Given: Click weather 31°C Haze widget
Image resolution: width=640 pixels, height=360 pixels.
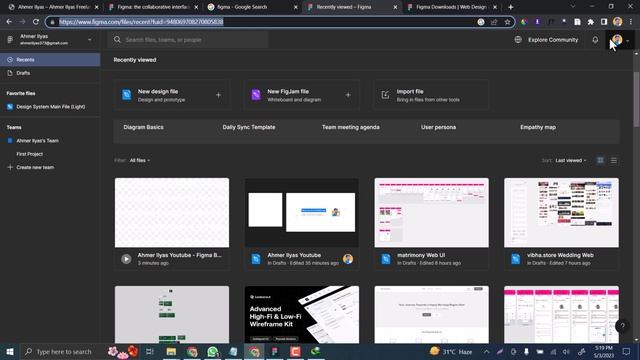Looking at the screenshot, I should (451, 351).
